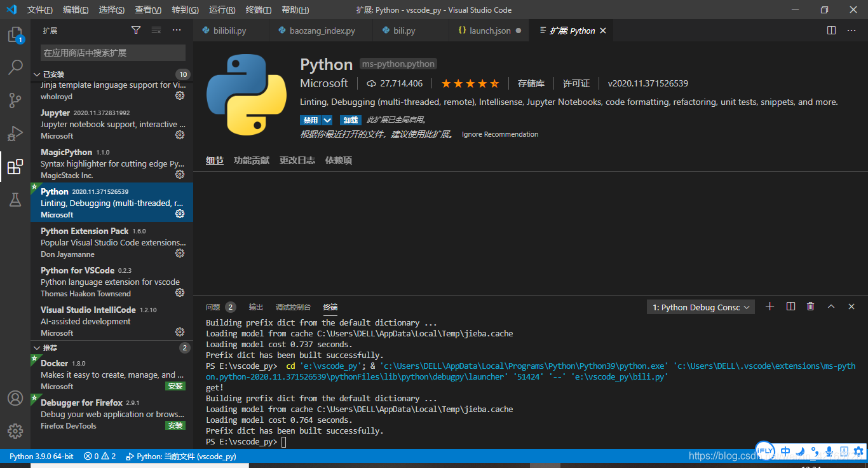Screen dimensions: 868x468
Task: Click Ignore Recommendation link
Action: point(500,134)
